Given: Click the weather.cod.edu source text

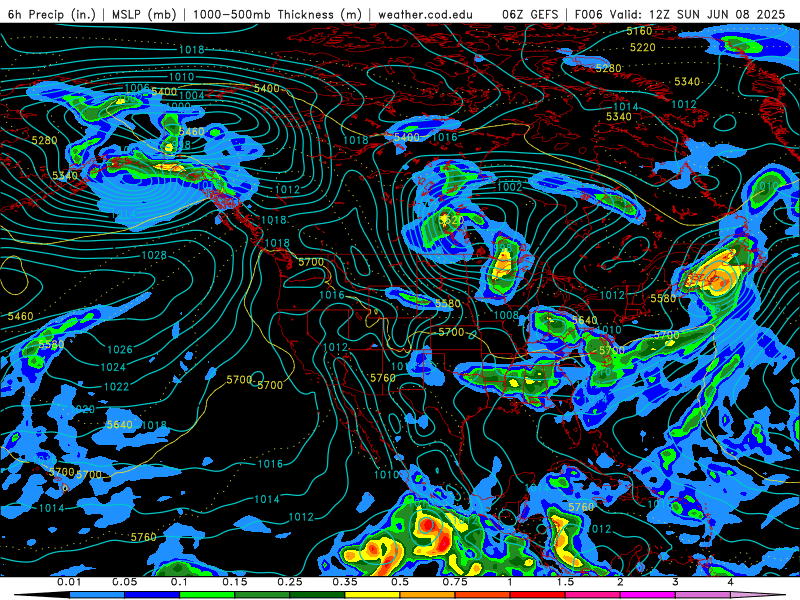Looking at the screenshot, I should (425, 14).
